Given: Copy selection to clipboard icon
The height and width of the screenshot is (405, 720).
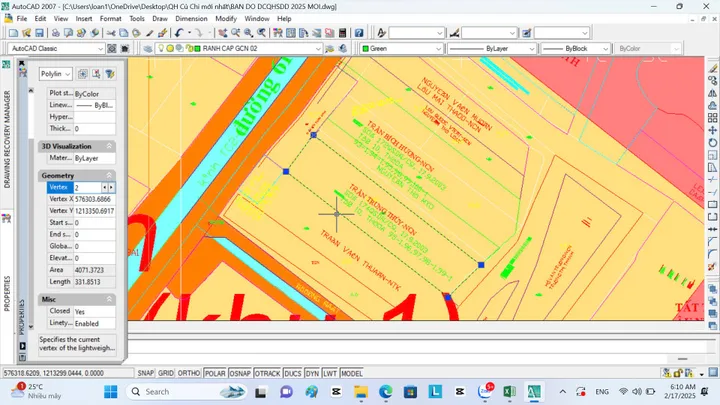Looking at the screenshot, I should [124, 33].
